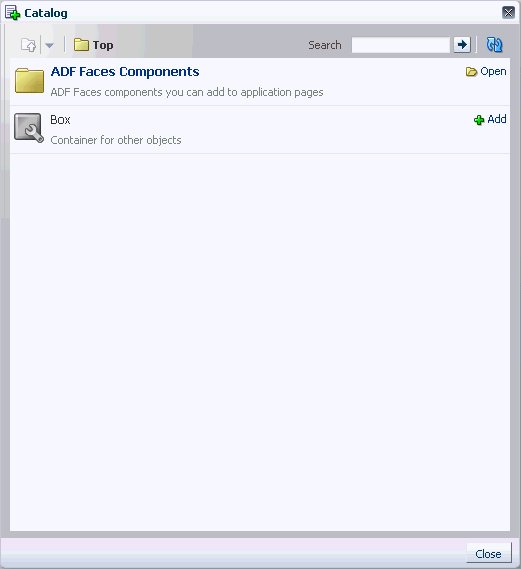521x569 pixels.
Task: Run search with the arrow button
Action: point(462,45)
